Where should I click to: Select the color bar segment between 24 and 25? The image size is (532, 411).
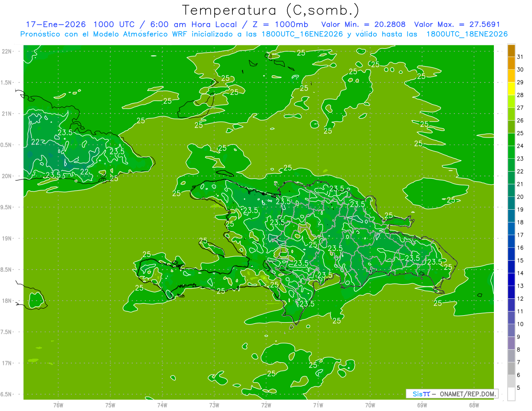[511, 140]
